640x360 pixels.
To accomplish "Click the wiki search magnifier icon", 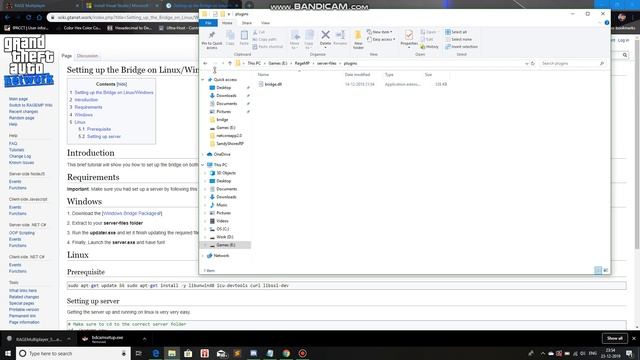I will click(x=624, y=55).
